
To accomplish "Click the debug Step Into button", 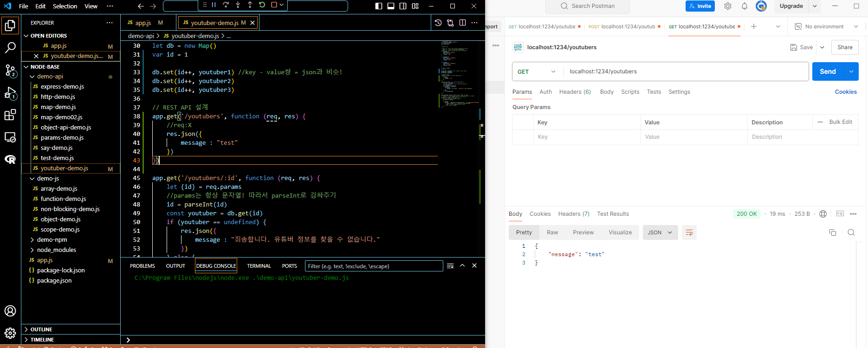I will coord(238,5).
